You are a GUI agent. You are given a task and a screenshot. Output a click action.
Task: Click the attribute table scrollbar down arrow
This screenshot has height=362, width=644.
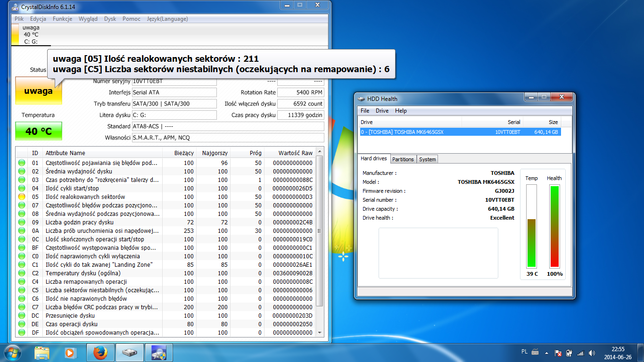click(x=320, y=332)
